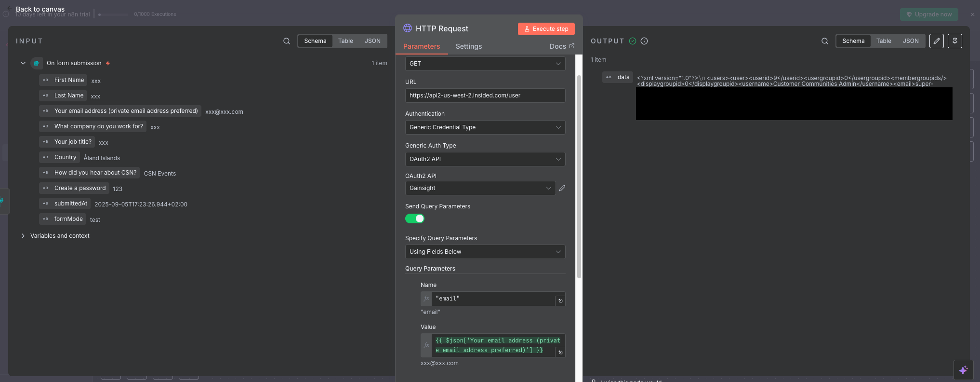
Task: Select the OUTPUT Table view
Action: point(884,41)
